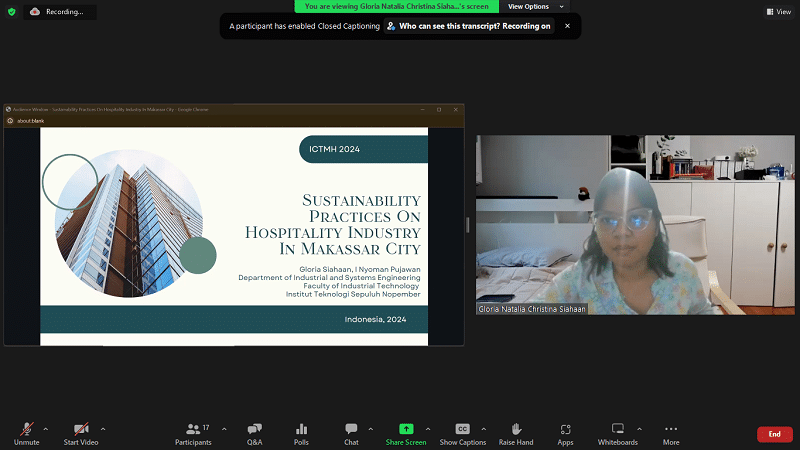Click the green encryption shield icon
800x450 pixels.
click(11, 11)
